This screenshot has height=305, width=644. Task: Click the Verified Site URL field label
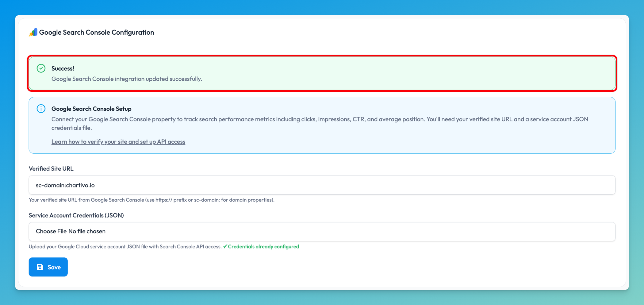[x=51, y=168]
